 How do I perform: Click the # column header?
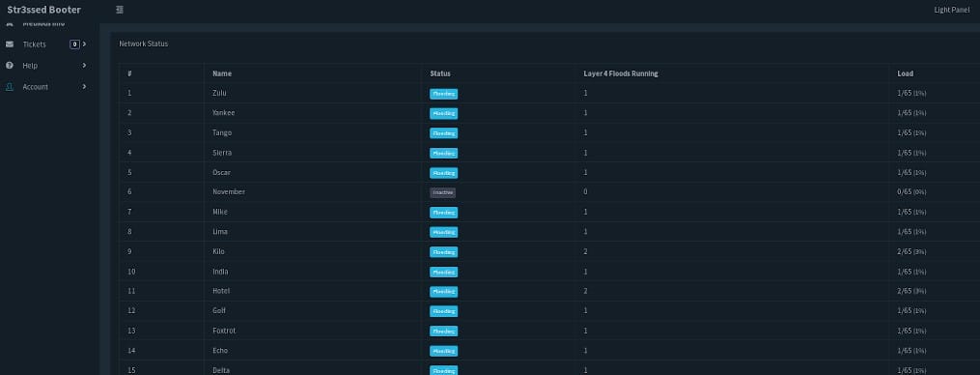pyautogui.click(x=129, y=73)
